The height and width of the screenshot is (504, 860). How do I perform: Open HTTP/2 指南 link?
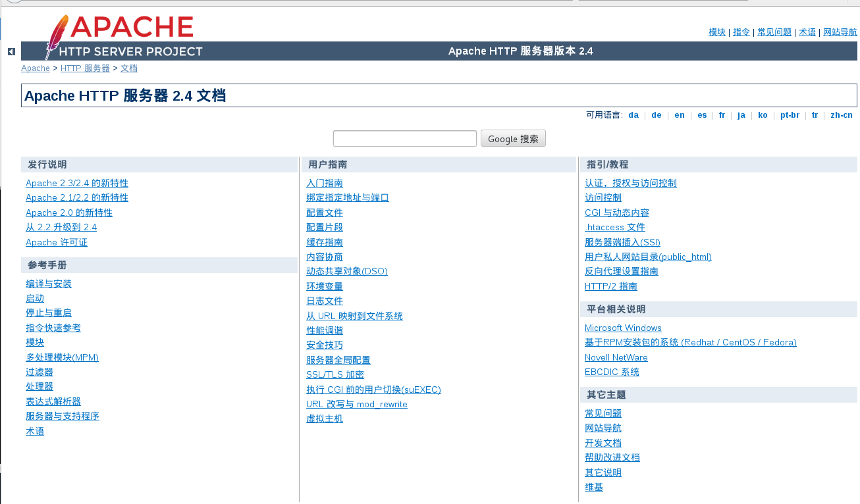coord(611,286)
